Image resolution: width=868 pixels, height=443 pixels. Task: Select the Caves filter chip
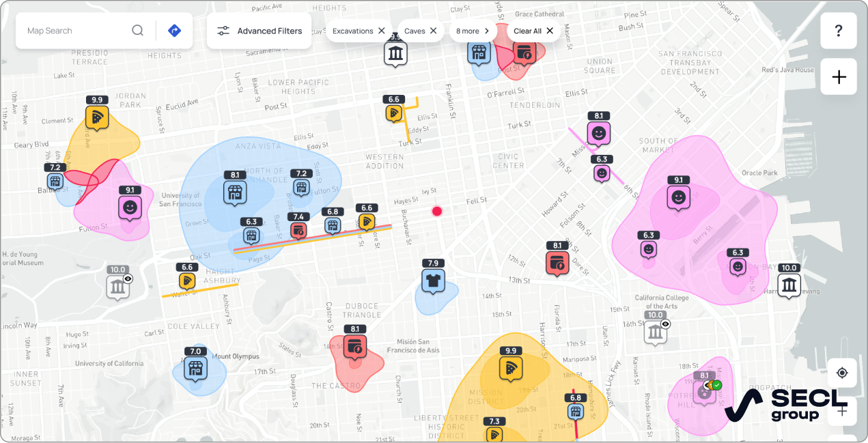415,31
